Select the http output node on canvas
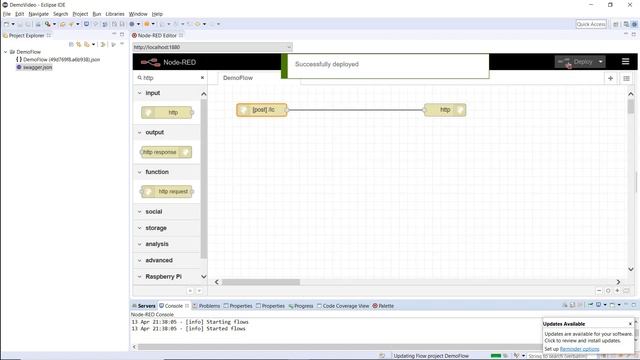 click(x=445, y=110)
